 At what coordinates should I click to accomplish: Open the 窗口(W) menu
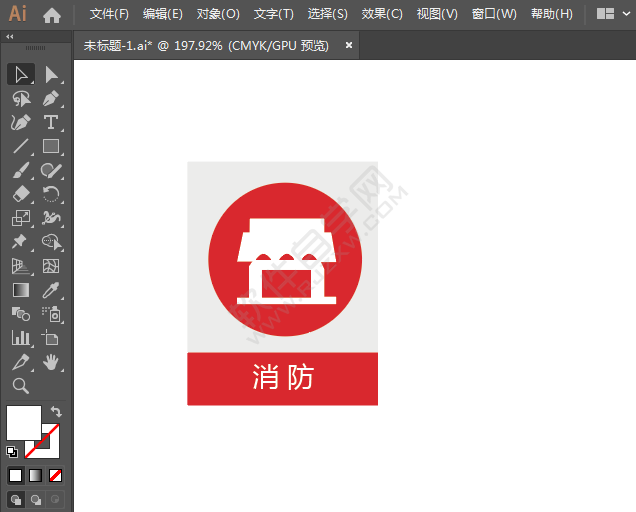[494, 14]
